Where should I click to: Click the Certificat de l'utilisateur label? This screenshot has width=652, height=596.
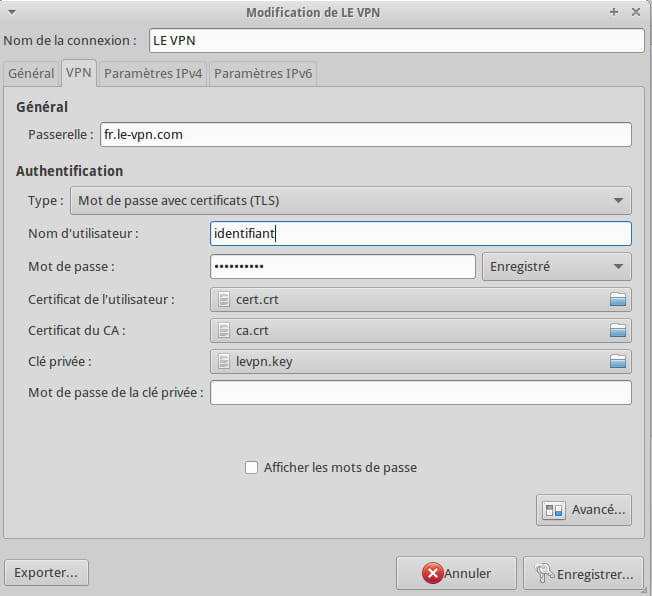pos(101,299)
